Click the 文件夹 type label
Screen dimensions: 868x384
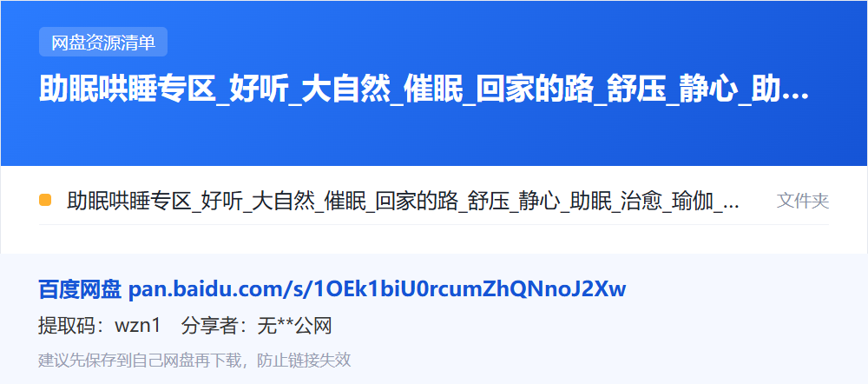(803, 201)
